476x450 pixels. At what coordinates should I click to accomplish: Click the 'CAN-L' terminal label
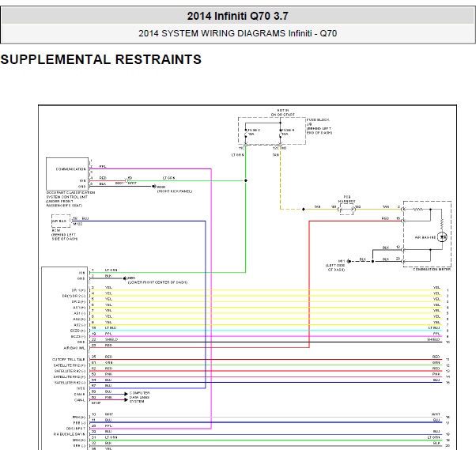(80, 400)
